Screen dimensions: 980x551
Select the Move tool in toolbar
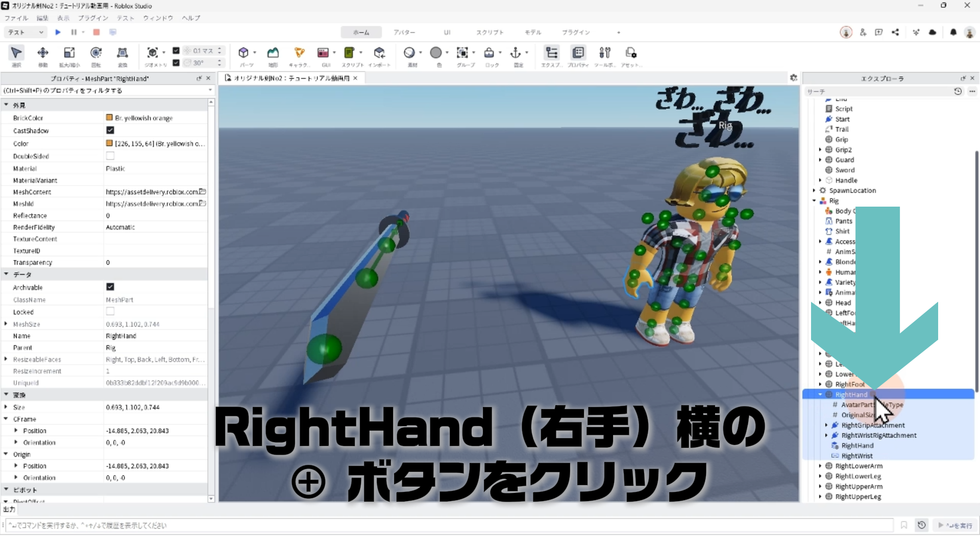pyautogui.click(x=43, y=53)
